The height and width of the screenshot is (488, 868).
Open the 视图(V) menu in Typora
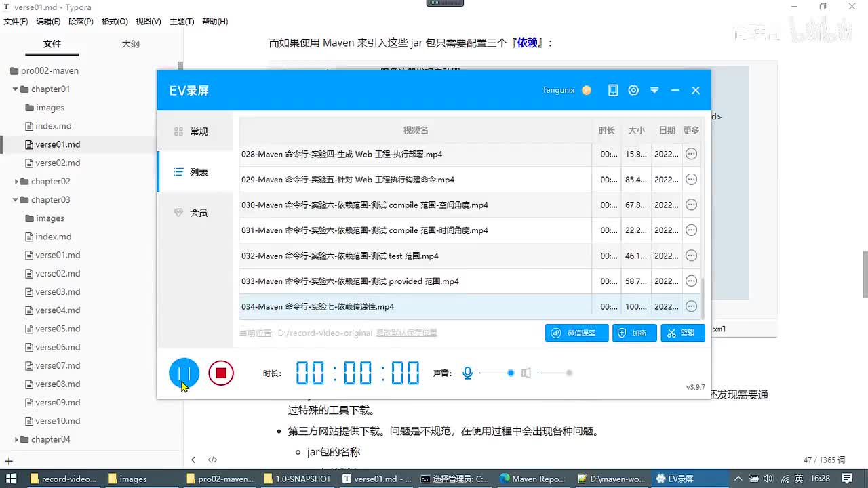pos(149,21)
